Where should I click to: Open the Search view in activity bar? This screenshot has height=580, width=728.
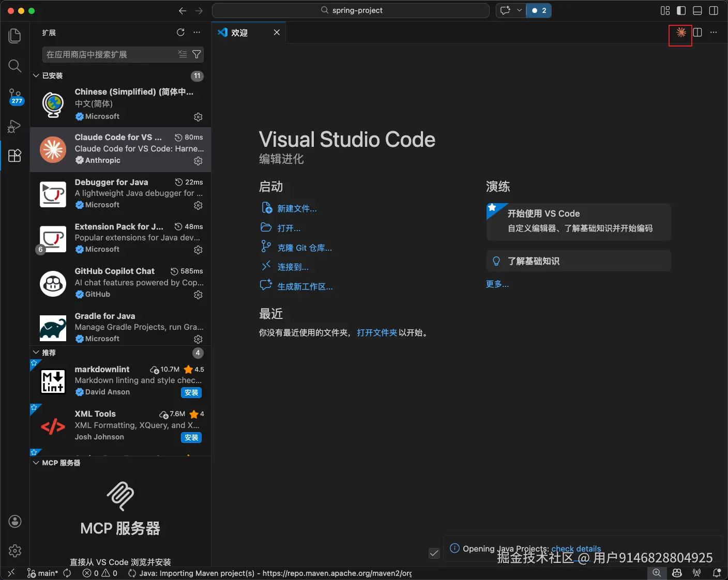(15, 66)
